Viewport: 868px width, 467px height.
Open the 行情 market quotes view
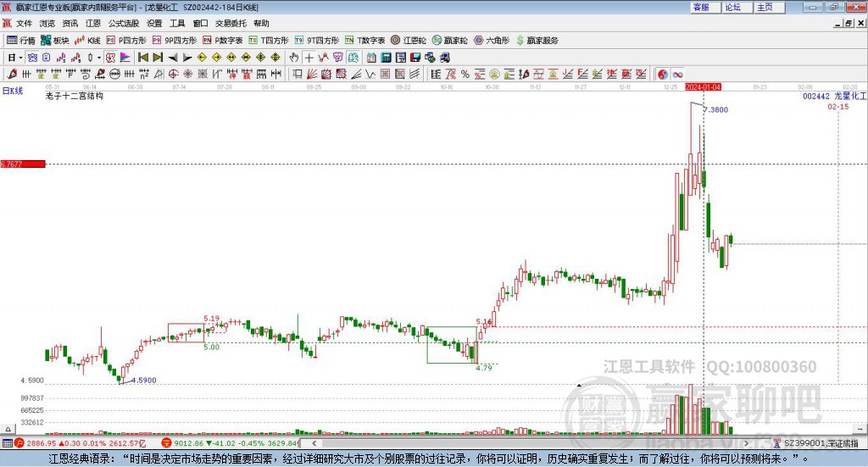point(20,41)
